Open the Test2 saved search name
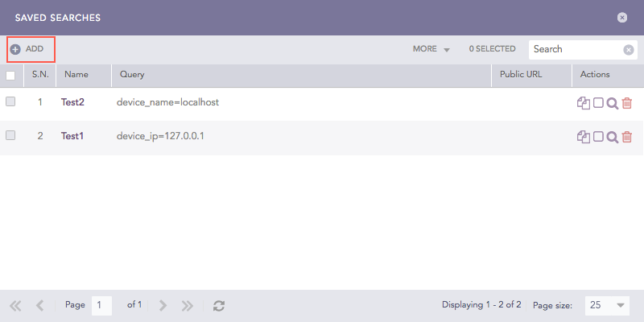Viewport: 644px width, 322px height. pyautogui.click(x=72, y=102)
